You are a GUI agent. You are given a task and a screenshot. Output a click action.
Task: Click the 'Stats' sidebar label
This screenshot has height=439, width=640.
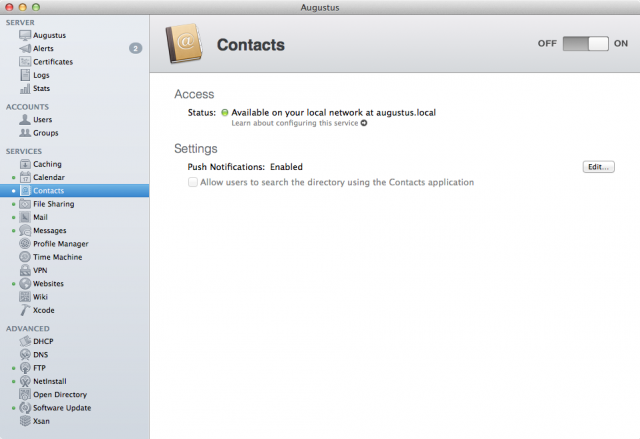click(42, 89)
